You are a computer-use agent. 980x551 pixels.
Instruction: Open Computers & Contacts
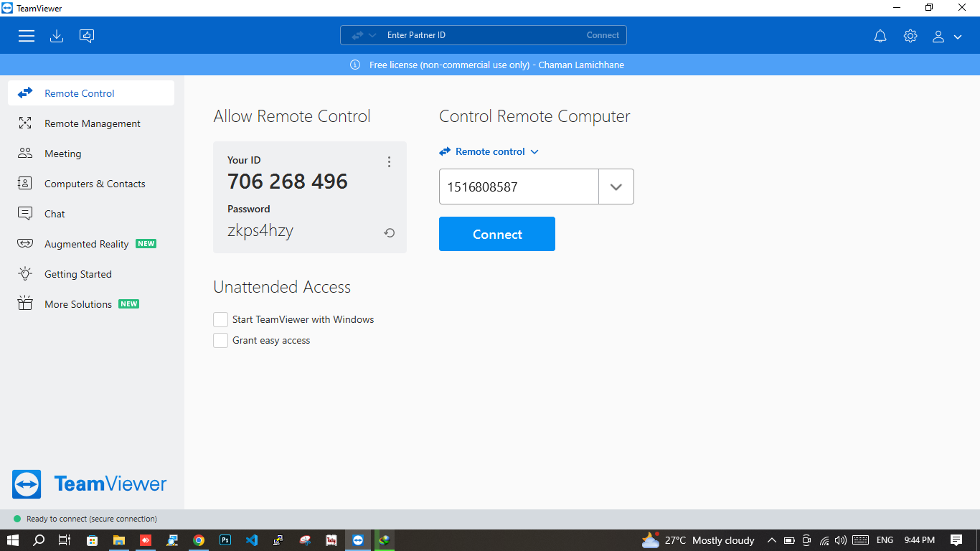tap(91, 184)
